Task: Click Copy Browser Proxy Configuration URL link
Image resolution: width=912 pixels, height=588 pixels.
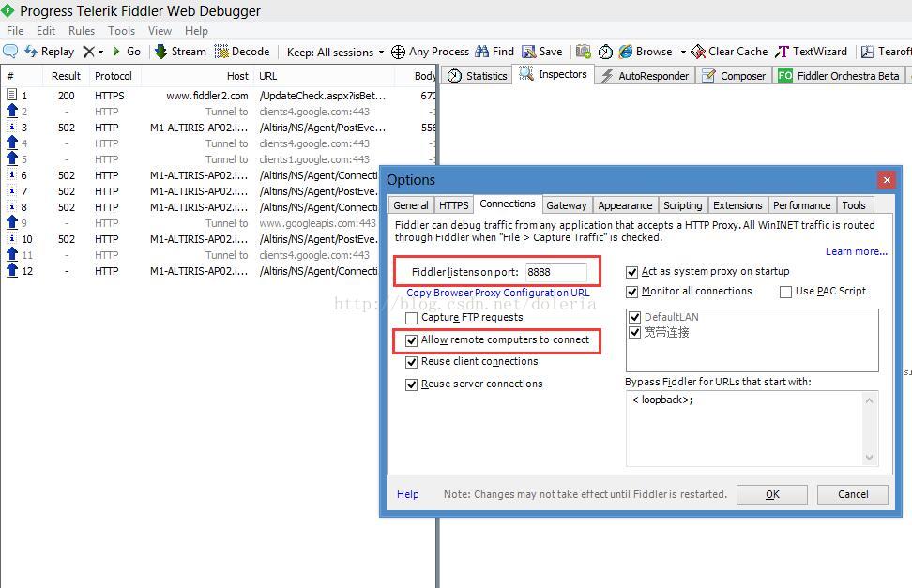Action: (498, 293)
